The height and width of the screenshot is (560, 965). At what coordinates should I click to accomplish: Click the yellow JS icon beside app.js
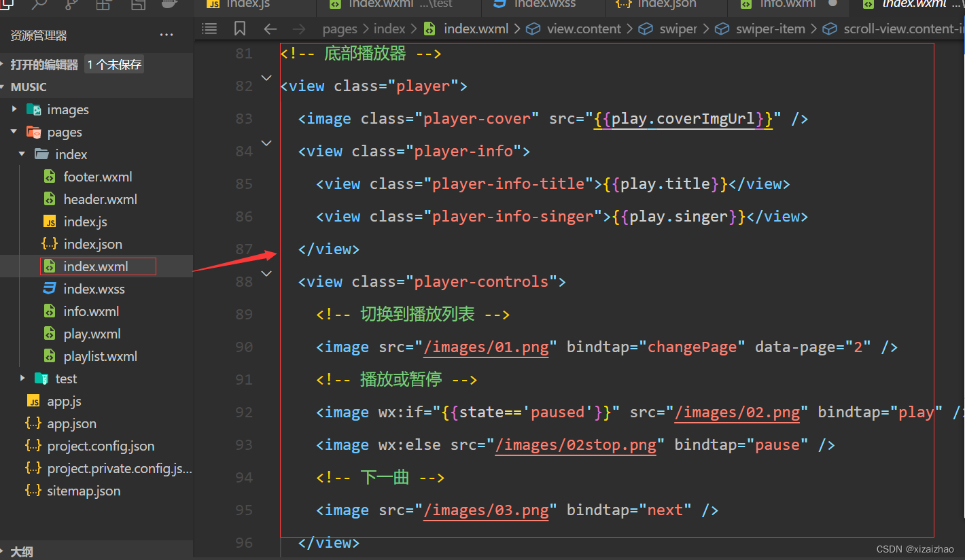33,401
